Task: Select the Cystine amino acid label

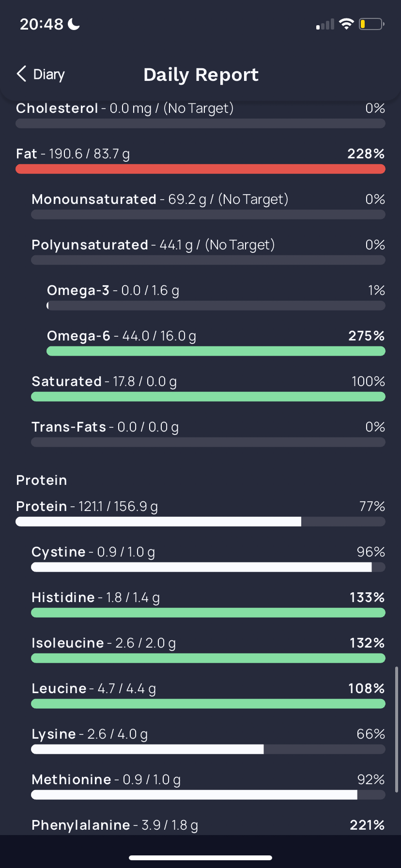Action: [59, 552]
